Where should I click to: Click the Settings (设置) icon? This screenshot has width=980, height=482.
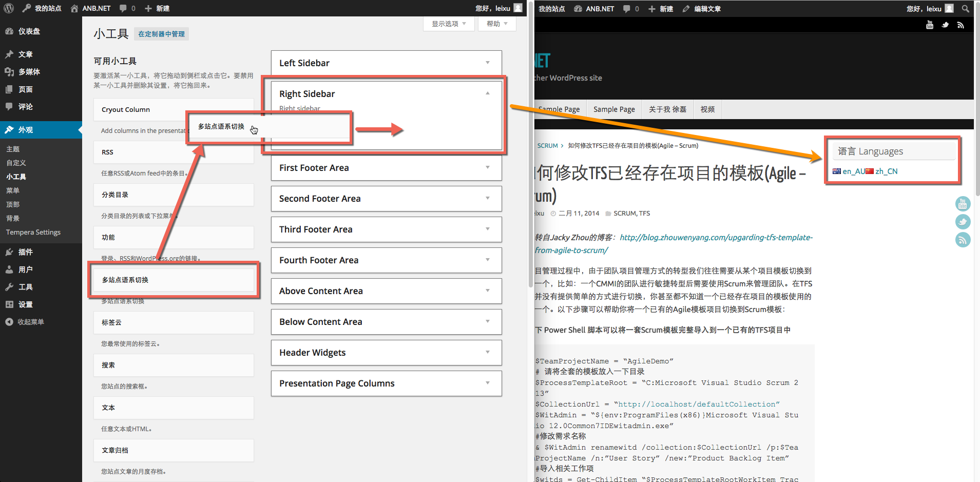coord(9,304)
